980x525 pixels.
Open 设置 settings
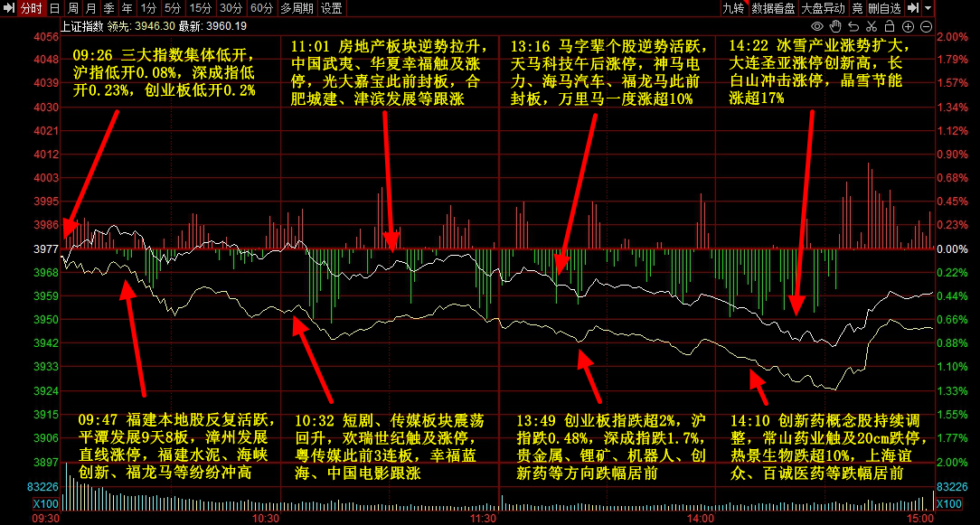(x=332, y=8)
